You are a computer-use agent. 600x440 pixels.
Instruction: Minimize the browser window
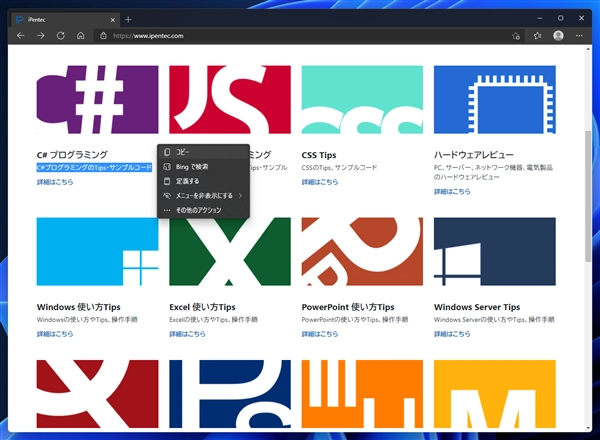tap(540, 18)
